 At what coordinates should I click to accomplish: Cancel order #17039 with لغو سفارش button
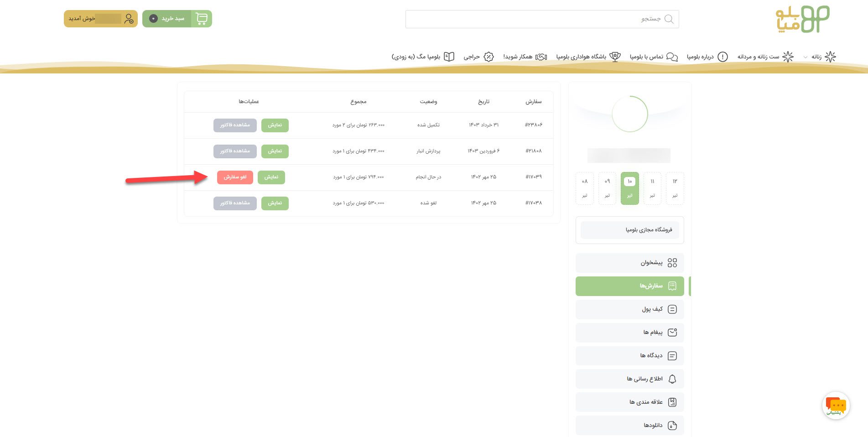[235, 177]
